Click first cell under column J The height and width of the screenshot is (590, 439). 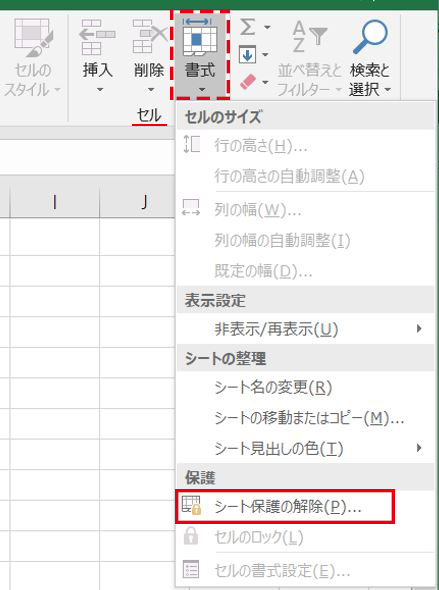click(x=138, y=237)
